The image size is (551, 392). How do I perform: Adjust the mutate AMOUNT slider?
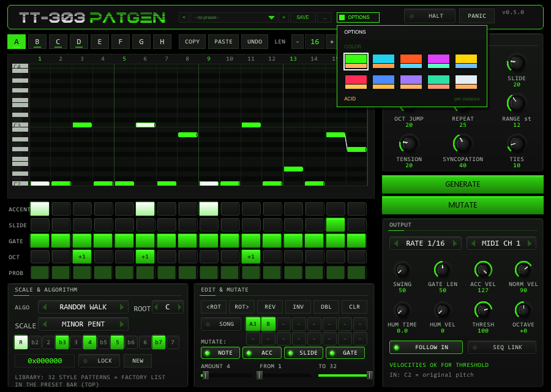coord(227,375)
